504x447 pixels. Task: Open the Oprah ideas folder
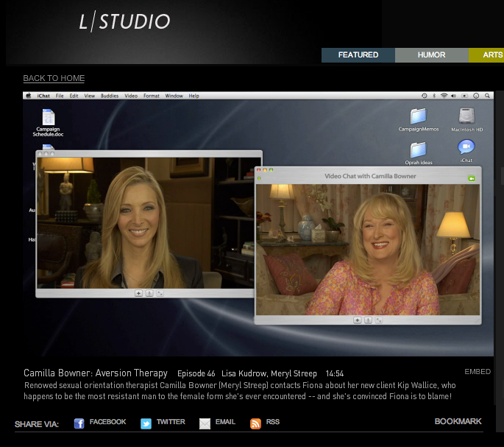tap(419, 149)
